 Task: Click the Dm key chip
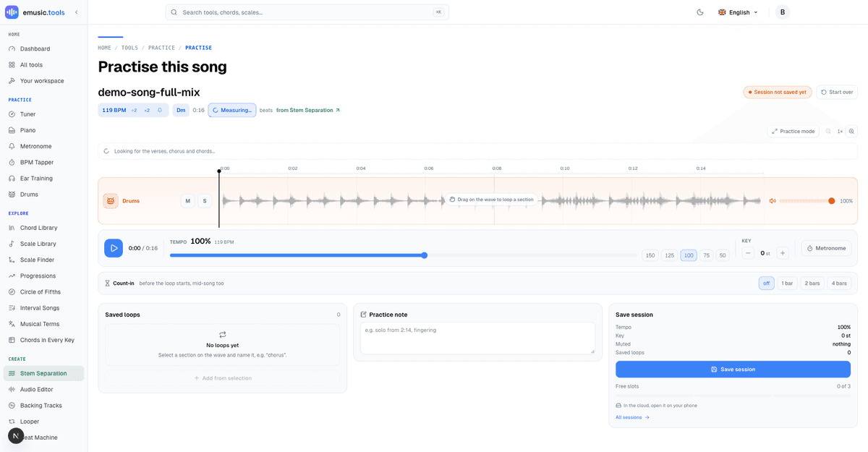[x=181, y=110]
